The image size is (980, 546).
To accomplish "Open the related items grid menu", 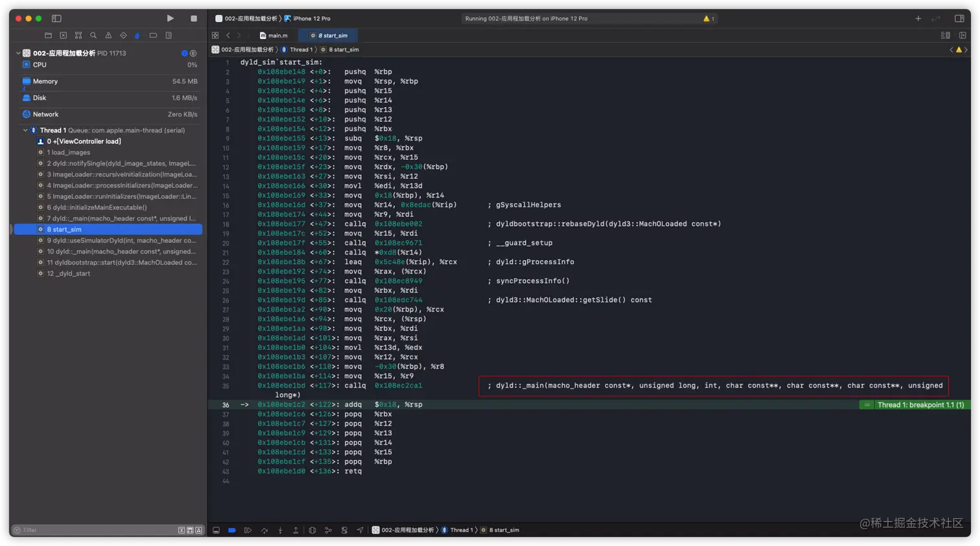I will pyautogui.click(x=215, y=36).
